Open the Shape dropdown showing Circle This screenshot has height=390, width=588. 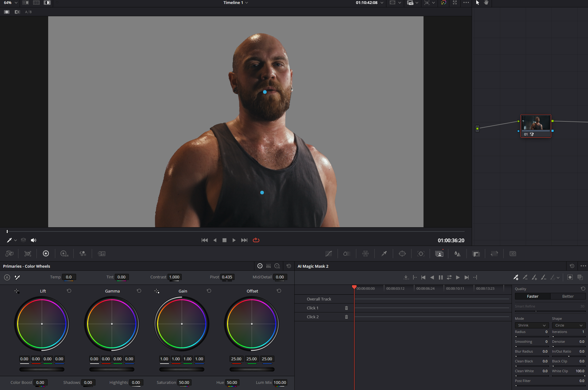point(568,325)
